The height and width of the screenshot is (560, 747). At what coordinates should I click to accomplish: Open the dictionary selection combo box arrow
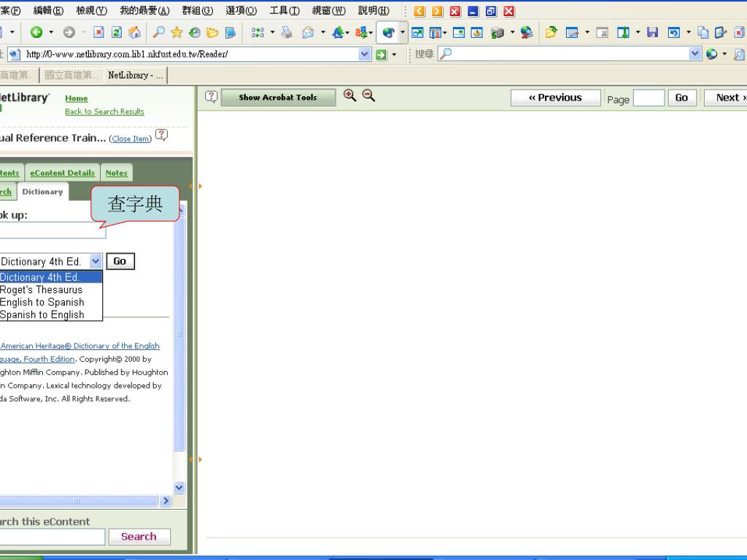(96, 261)
